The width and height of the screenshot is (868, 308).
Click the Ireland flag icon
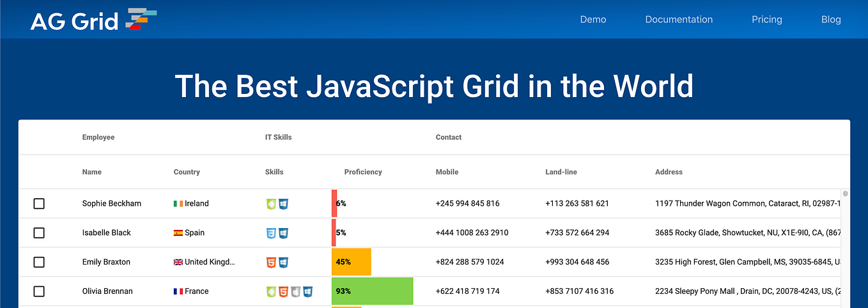(x=178, y=203)
